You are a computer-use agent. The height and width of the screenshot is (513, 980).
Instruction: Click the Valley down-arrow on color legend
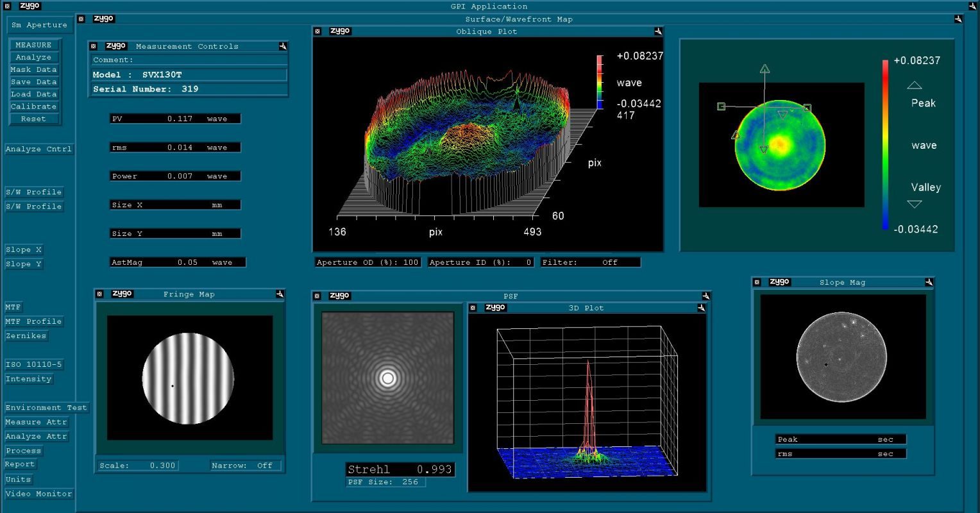(x=915, y=204)
